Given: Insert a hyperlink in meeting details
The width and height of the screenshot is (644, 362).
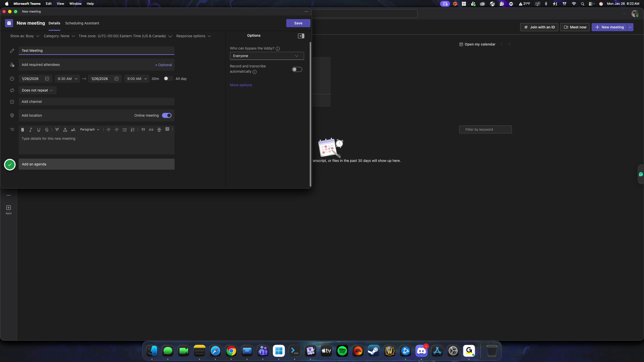Looking at the screenshot, I should pos(151,129).
